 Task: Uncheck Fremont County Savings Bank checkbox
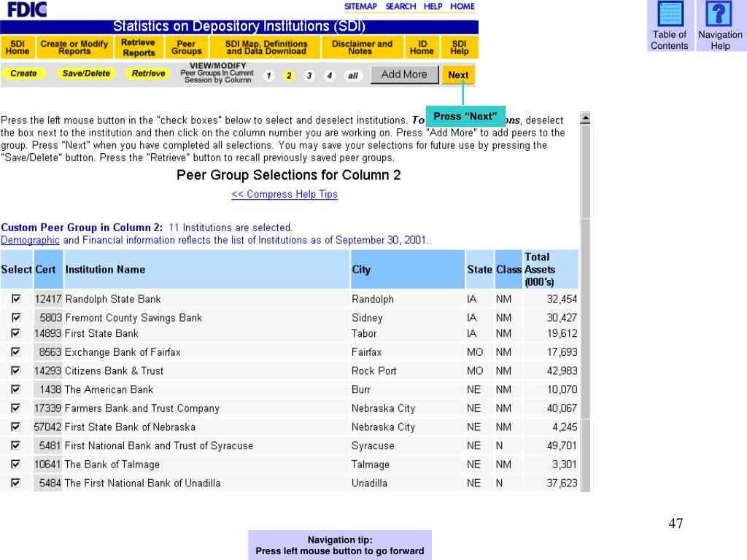tap(16, 317)
